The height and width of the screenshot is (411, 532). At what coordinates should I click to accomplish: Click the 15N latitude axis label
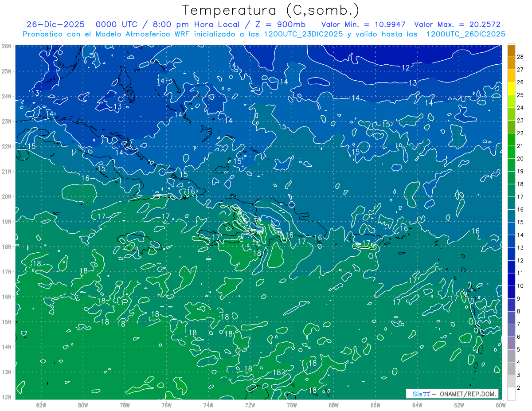[x=7, y=321]
